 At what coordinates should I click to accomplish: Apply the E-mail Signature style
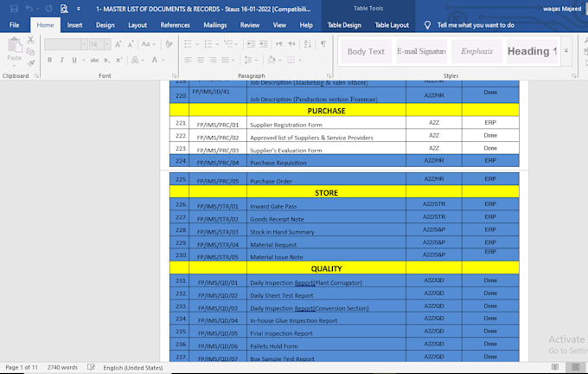coord(421,51)
